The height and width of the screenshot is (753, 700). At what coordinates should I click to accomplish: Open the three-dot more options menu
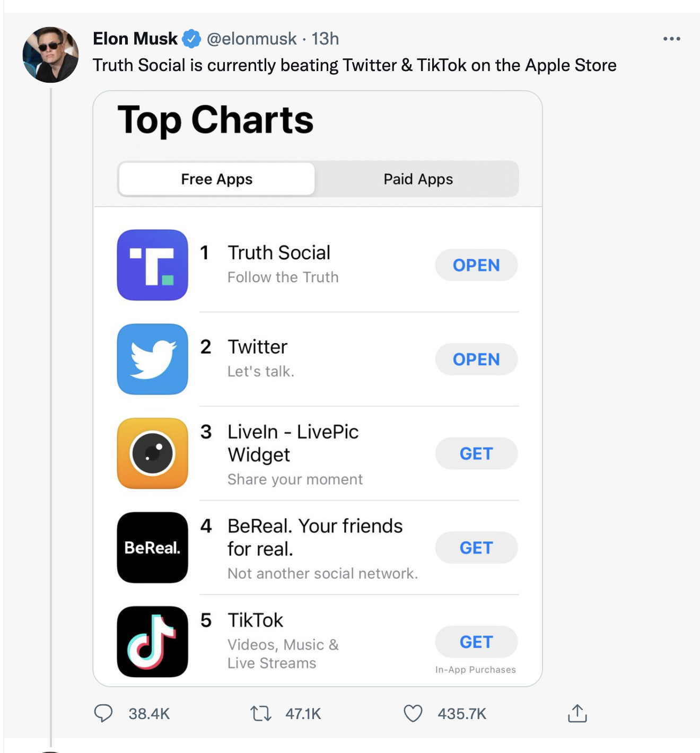(671, 39)
